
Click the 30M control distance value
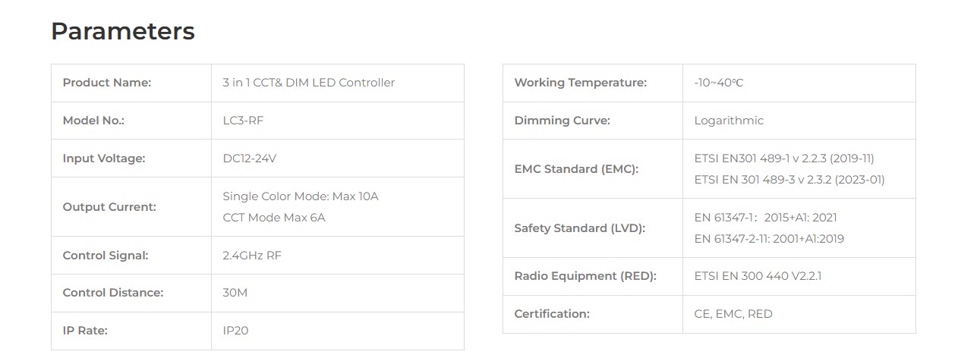pos(235,293)
